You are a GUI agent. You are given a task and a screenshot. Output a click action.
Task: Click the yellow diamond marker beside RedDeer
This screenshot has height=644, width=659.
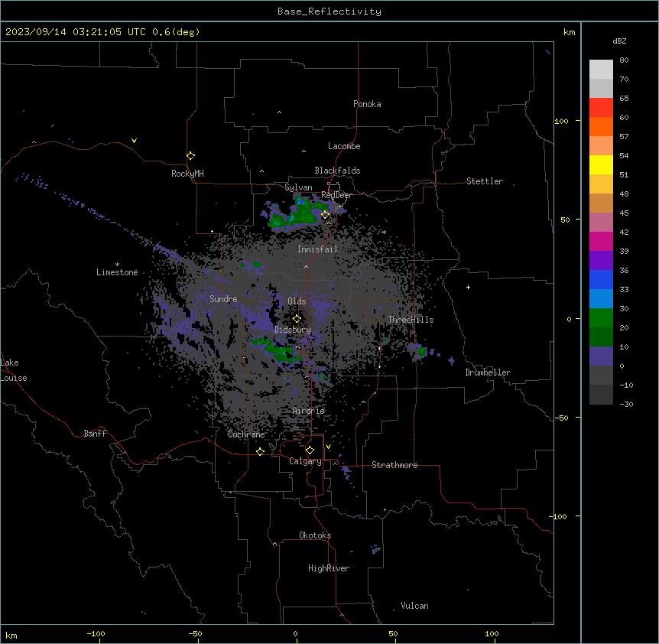[x=326, y=215]
